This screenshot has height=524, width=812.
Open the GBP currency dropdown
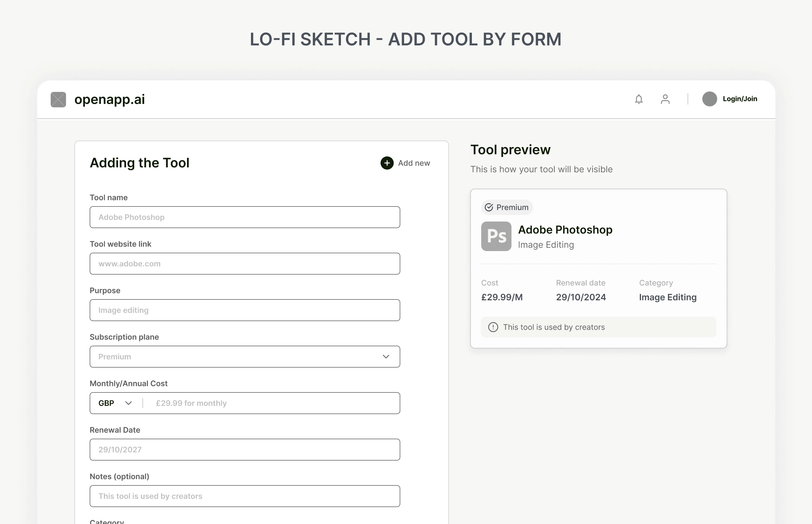115,403
